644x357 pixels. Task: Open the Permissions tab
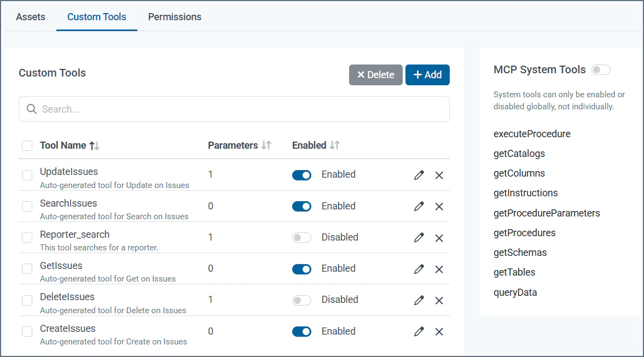point(175,17)
